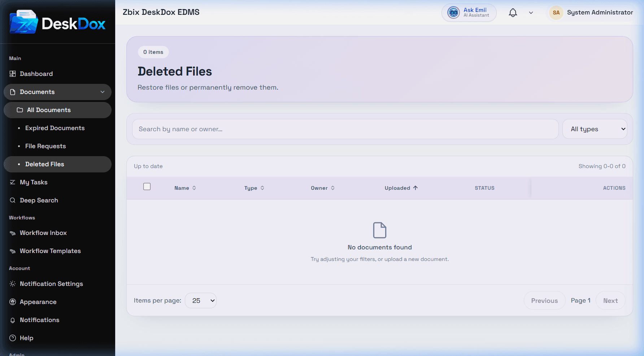
Task: Open Workflow Templates
Action: click(x=58, y=251)
